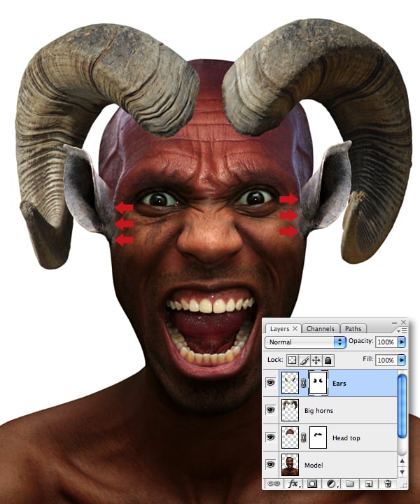This screenshot has height=504, width=420.
Task: Lock layer position
Action: (x=316, y=360)
